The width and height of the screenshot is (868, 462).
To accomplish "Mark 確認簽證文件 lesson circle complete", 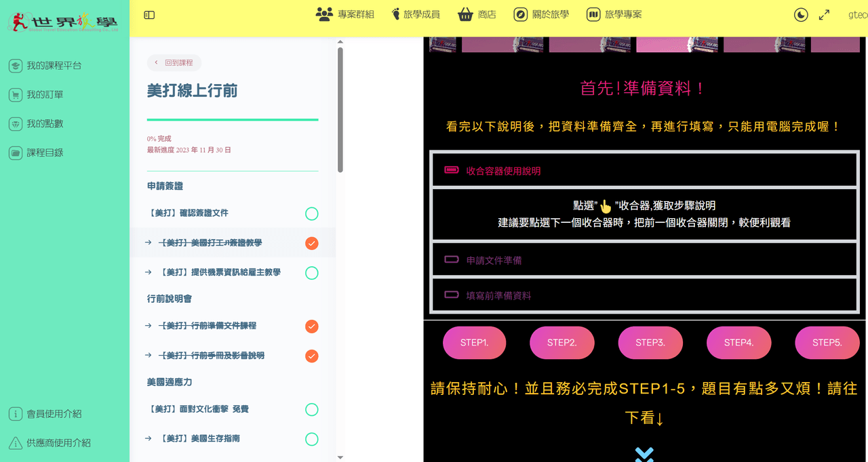I will pos(311,214).
